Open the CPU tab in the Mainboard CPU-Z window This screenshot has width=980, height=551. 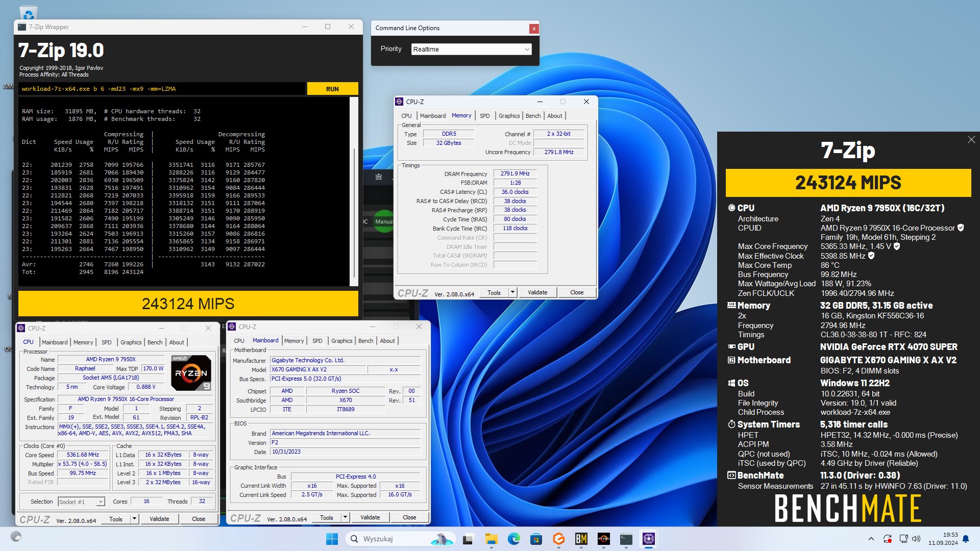tap(239, 341)
